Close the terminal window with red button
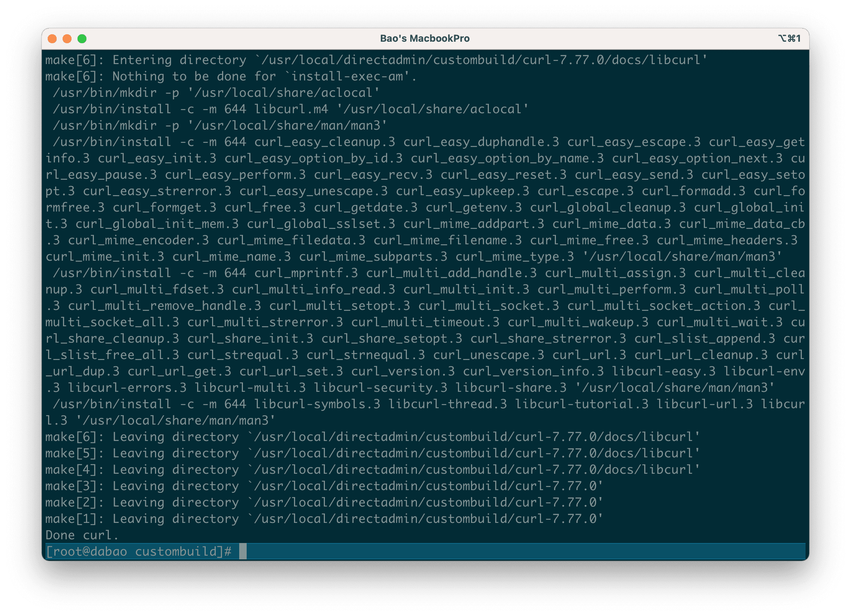This screenshot has height=616, width=851. (52, 39)
